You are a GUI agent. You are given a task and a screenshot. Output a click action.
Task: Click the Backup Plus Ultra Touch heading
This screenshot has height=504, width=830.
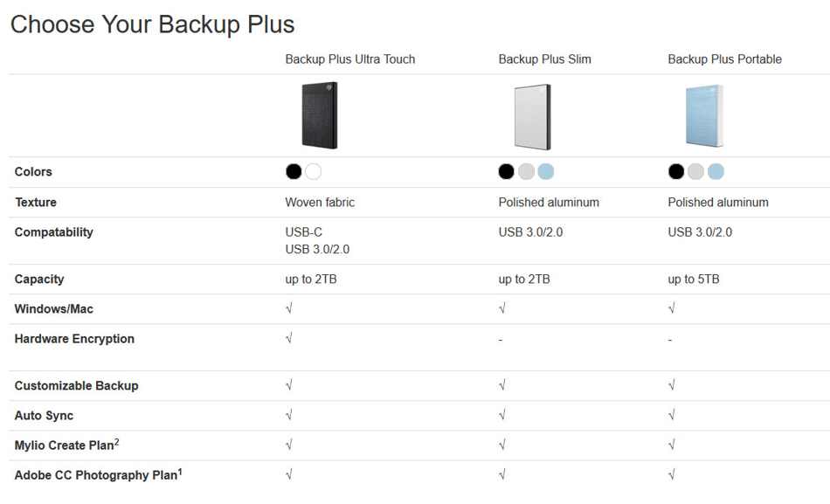[349, 59]
